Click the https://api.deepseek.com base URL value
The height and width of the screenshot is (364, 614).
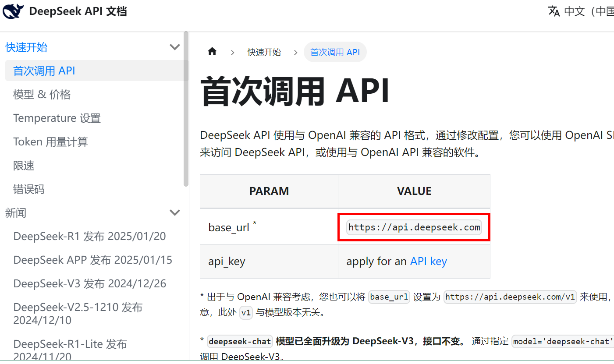(414, 228)
